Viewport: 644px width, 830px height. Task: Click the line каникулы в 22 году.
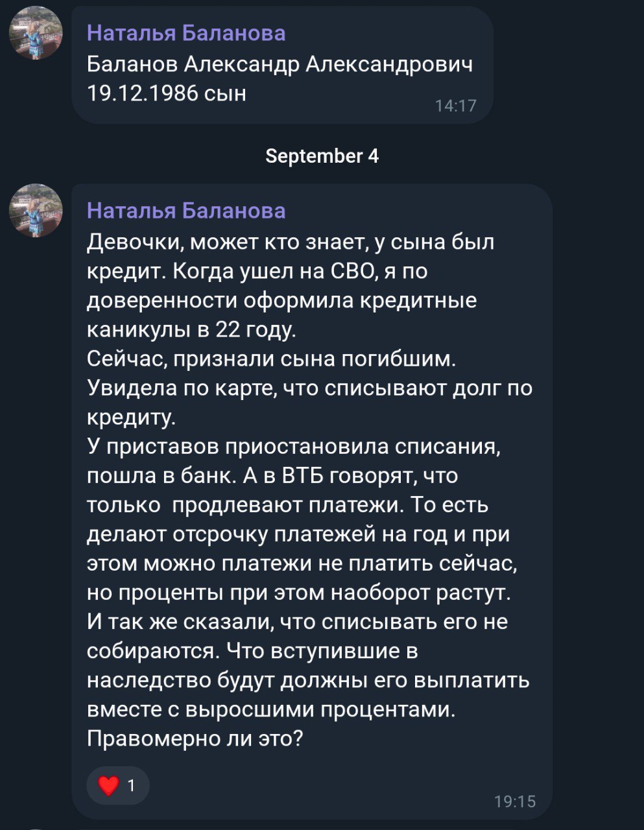pyautogui.click(x=191, y=329)
